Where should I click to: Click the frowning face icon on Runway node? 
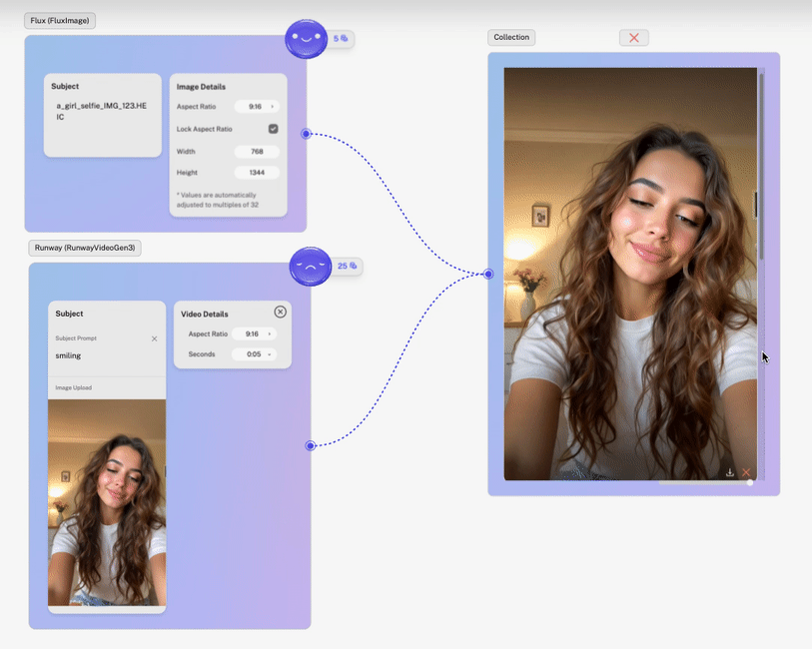(311, 266)
